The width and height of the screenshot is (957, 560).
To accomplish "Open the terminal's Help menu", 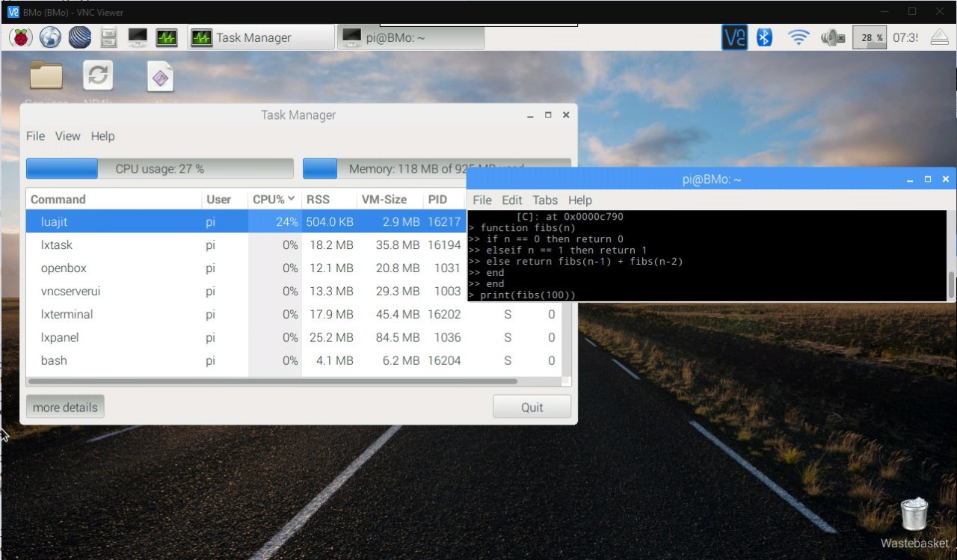I will (579, 200).
